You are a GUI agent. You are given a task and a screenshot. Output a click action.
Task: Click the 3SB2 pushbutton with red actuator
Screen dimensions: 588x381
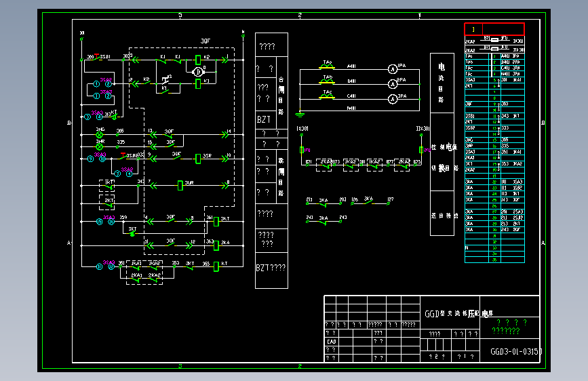[123, 156]
